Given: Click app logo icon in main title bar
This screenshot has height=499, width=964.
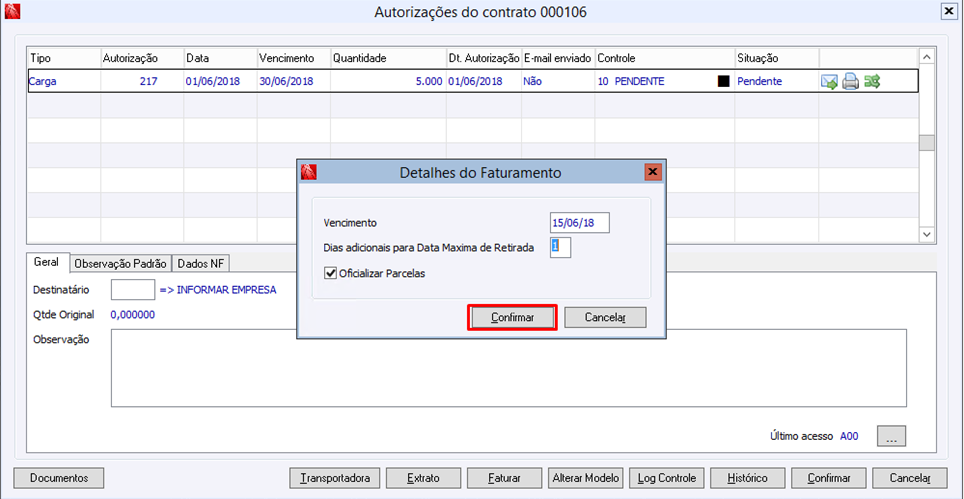Looking at the screenshot, I should coord(12,11).
